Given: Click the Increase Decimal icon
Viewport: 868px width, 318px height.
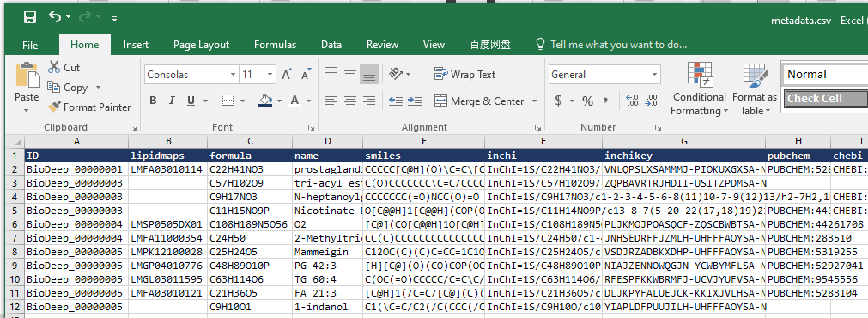Looking at the screenshot, I should (632, 101).
